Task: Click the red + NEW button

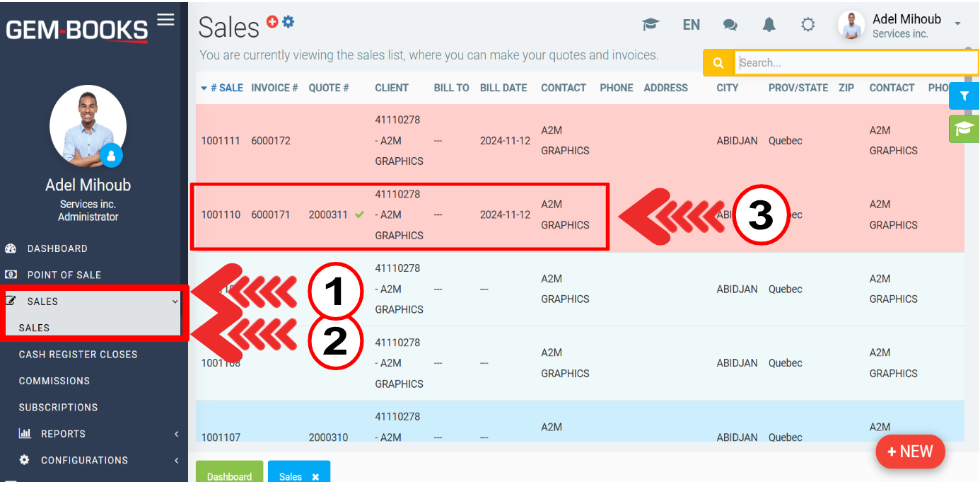Action: [910, 452]
